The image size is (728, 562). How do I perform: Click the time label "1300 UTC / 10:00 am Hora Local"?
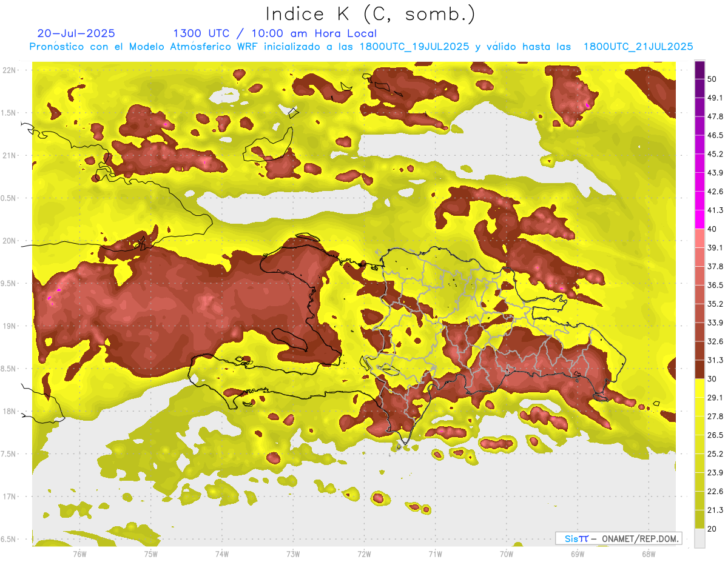[x=275, y=33]
